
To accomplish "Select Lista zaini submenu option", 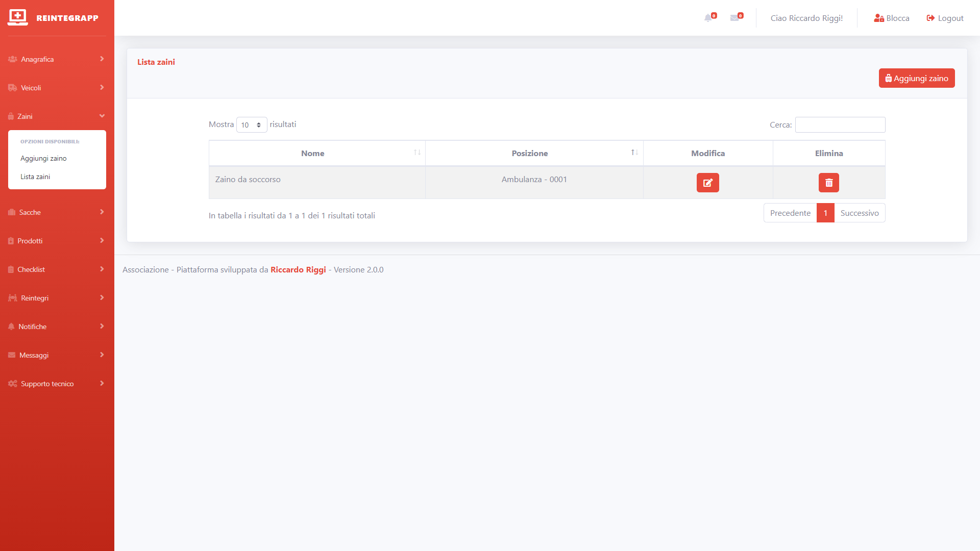I will click(x=35, y=177).
